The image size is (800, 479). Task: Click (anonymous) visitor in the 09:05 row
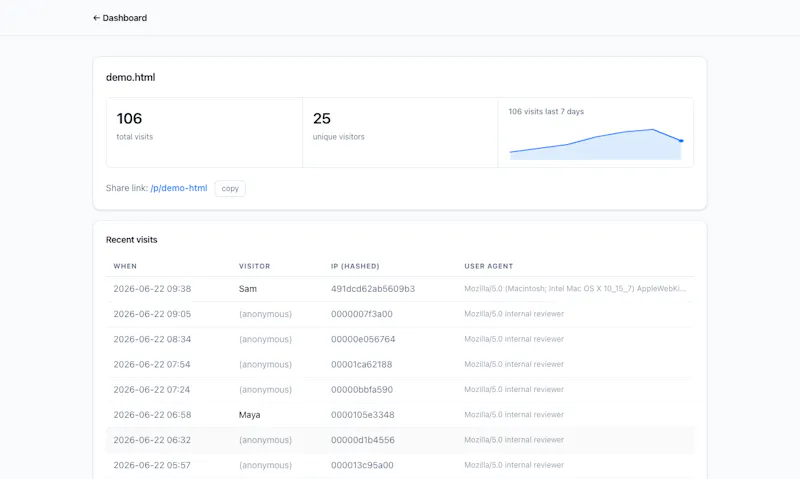click(x=265, y=314)
